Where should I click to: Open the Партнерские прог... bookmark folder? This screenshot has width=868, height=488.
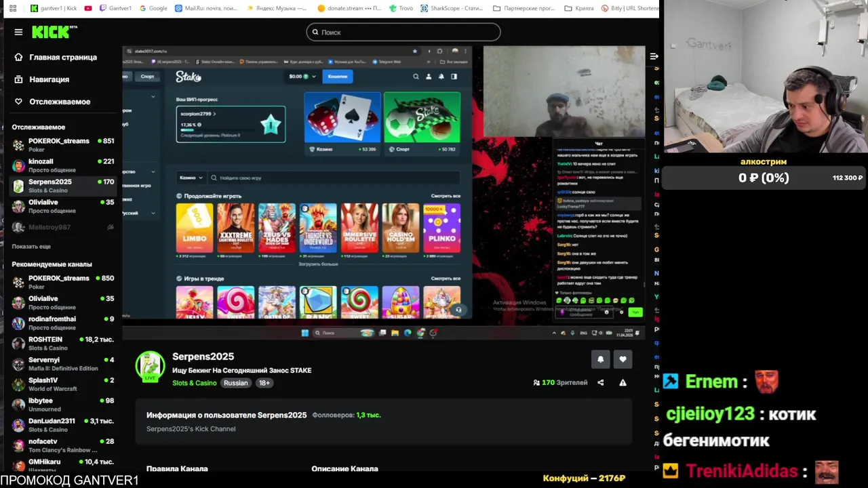coord(524,8)
